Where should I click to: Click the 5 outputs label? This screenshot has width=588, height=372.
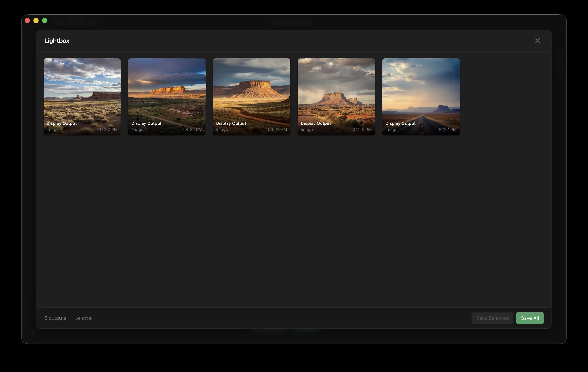(55, 318)
